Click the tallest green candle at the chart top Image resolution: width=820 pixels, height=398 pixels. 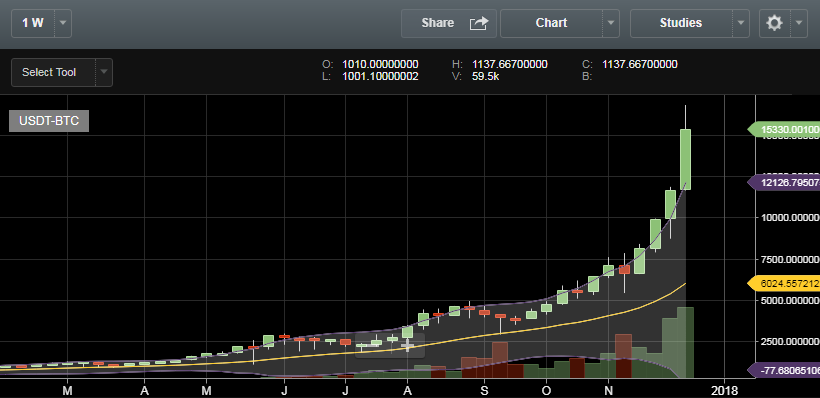pyautogui.click(x=685, y=159)
